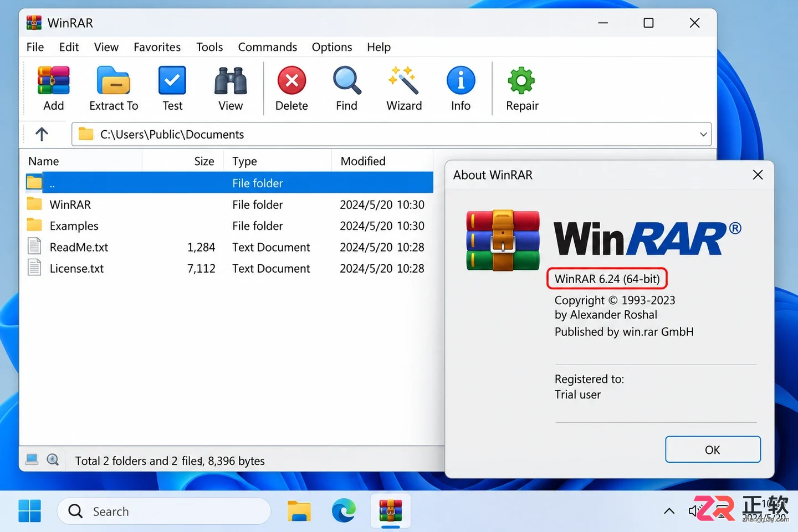Open the View menu in the menu bar
This screenshot has height=532, width=798.
point(106,47)
